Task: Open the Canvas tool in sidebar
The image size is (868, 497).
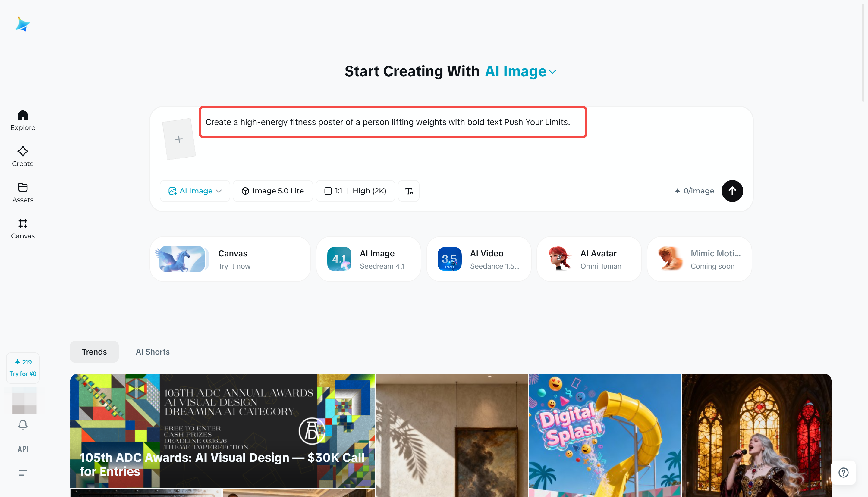Action: click(23, 228)
